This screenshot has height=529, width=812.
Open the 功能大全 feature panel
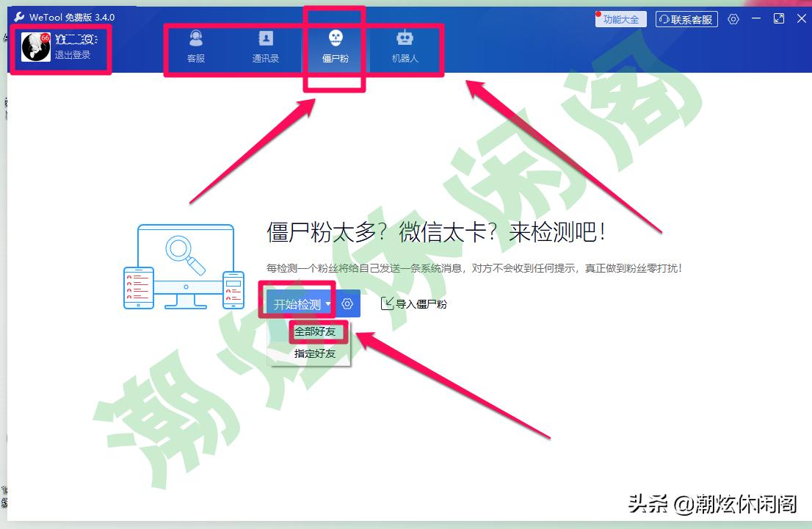coord(620,19)
